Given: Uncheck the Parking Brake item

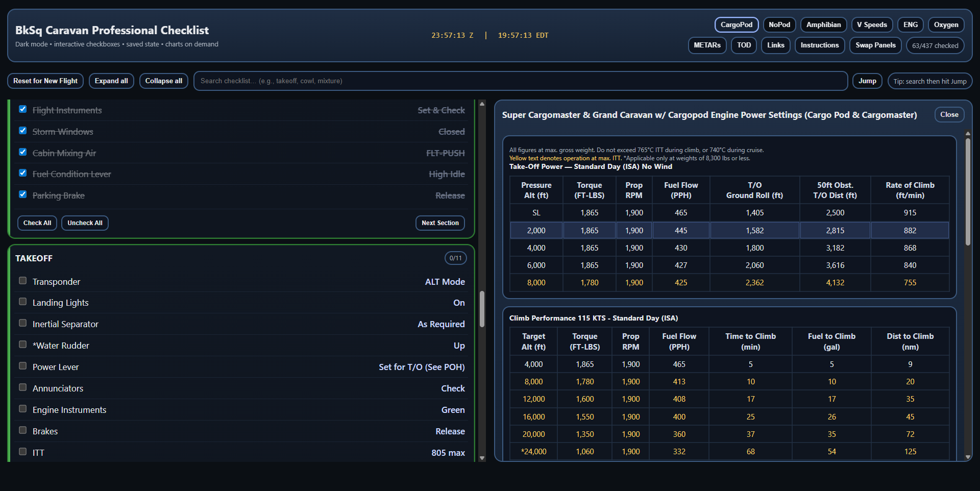Looking at the screenshot, I should [23, 194].
